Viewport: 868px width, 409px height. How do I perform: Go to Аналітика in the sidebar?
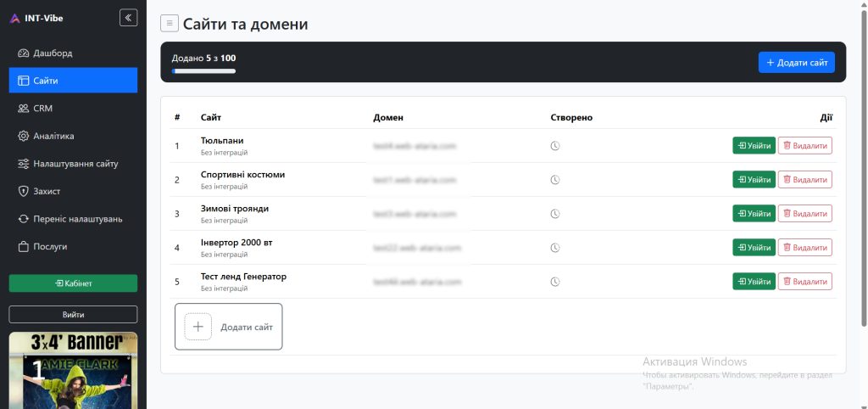pyautogui.click(x=73, y=136)
